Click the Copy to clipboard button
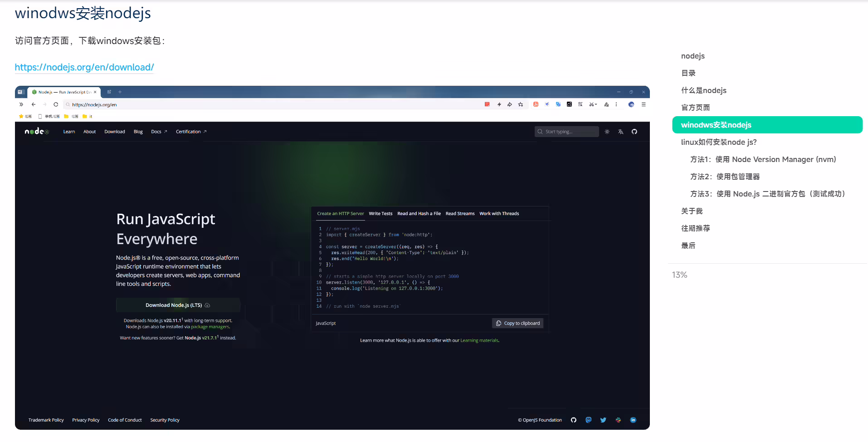 (517, 323)
